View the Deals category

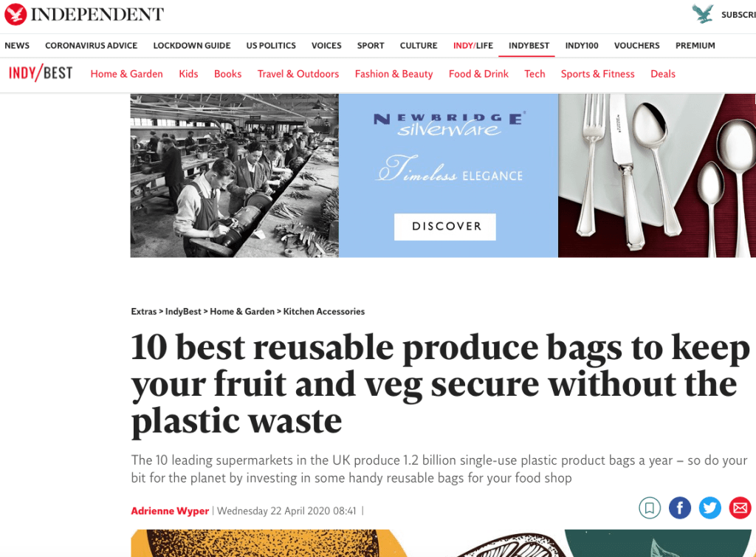click(663, 74)
